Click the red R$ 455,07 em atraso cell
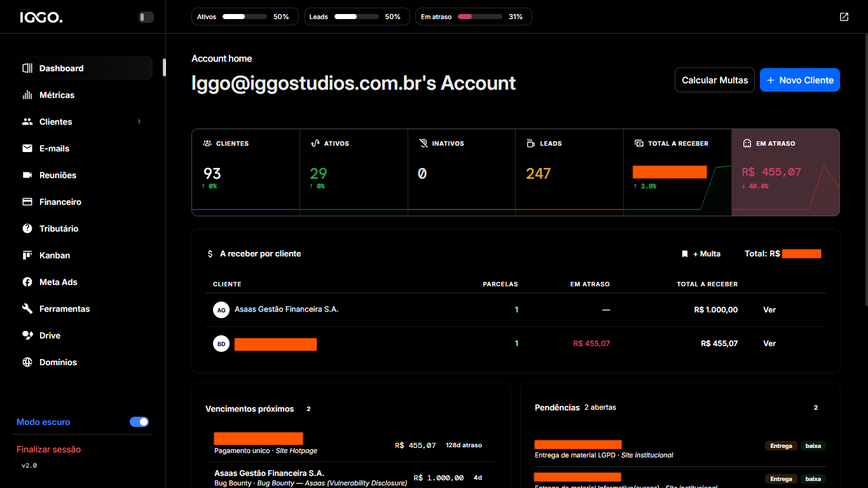The image size is (868, 488). tap(591, 344)
